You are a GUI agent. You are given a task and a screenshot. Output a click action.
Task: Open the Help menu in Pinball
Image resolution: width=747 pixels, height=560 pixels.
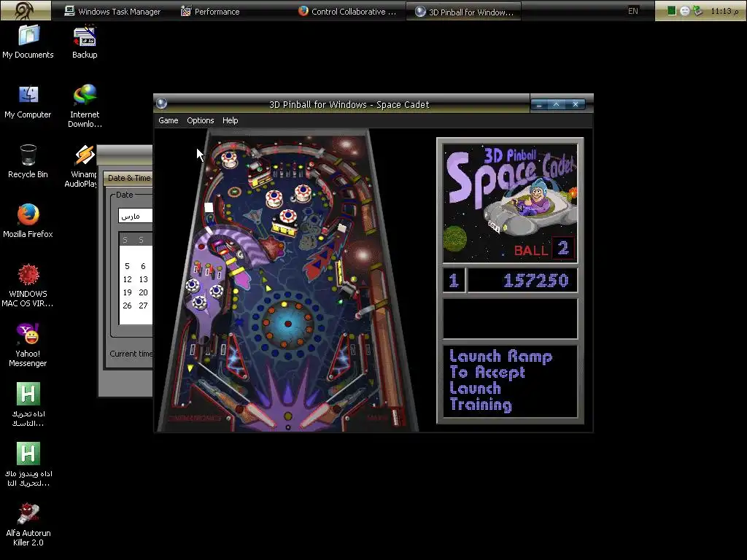click(x=230, y=120)
